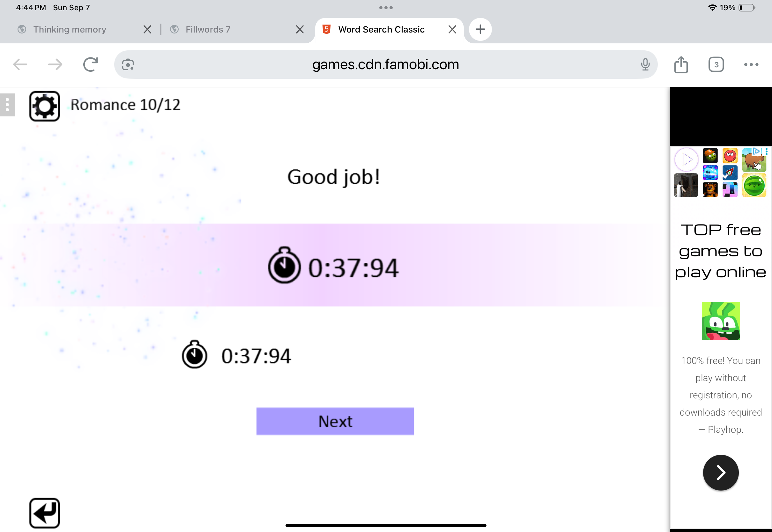The width and height of the screenshot is (772, 532).
Task: Click the Next button
Action: [335, 421]
